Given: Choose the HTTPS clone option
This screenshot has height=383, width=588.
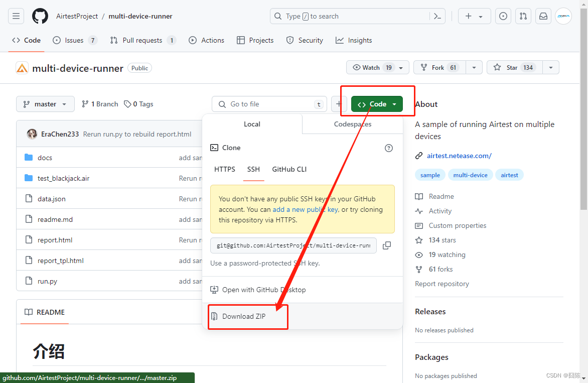Looking at the screenshot, I should point(225,169).
